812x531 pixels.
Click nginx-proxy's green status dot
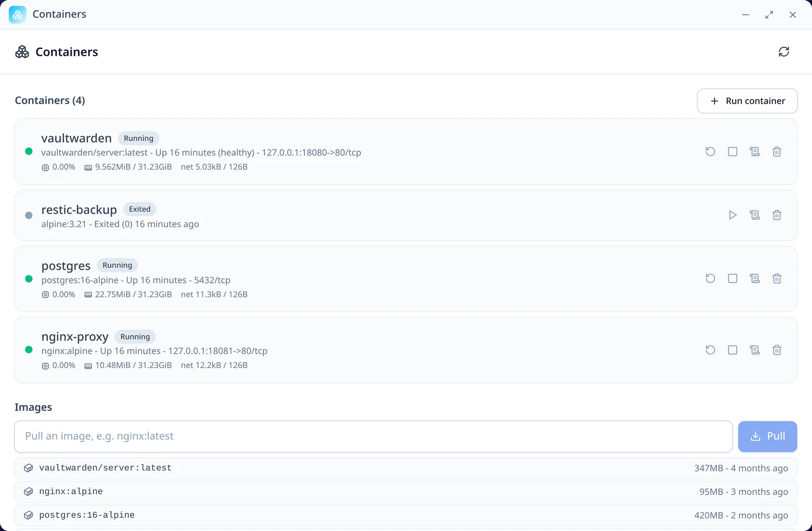(x=29, y=349)
